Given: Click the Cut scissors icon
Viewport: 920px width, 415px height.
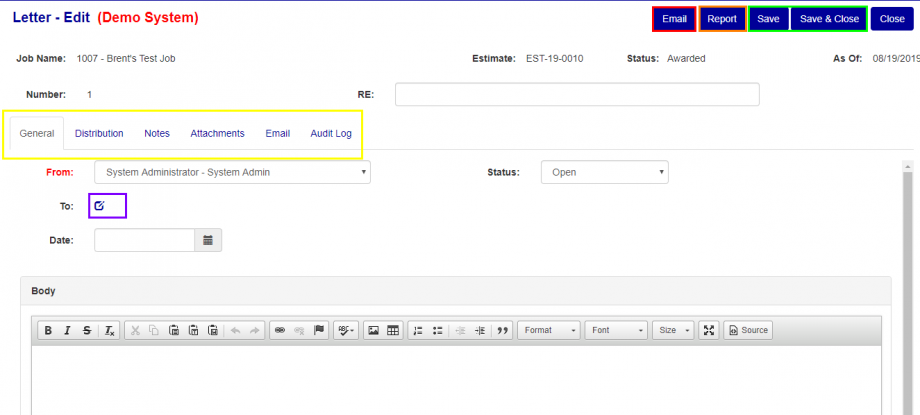Looking at the screenshot, I should (135, 330).
